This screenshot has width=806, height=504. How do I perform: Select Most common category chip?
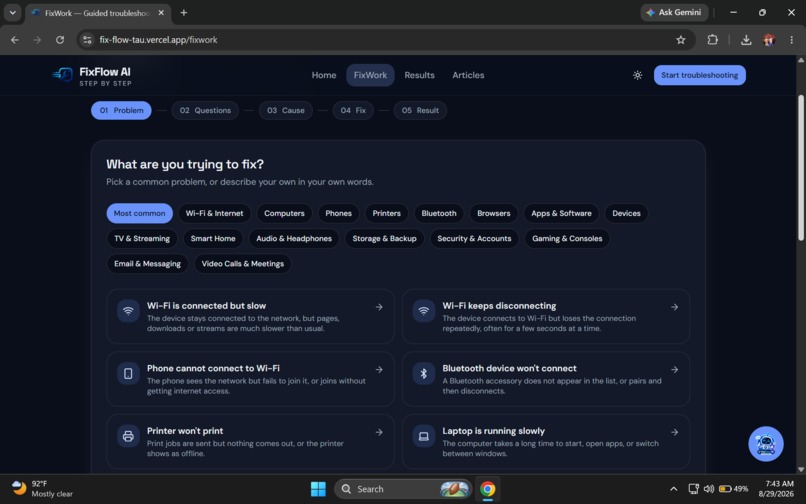point(139,213)
